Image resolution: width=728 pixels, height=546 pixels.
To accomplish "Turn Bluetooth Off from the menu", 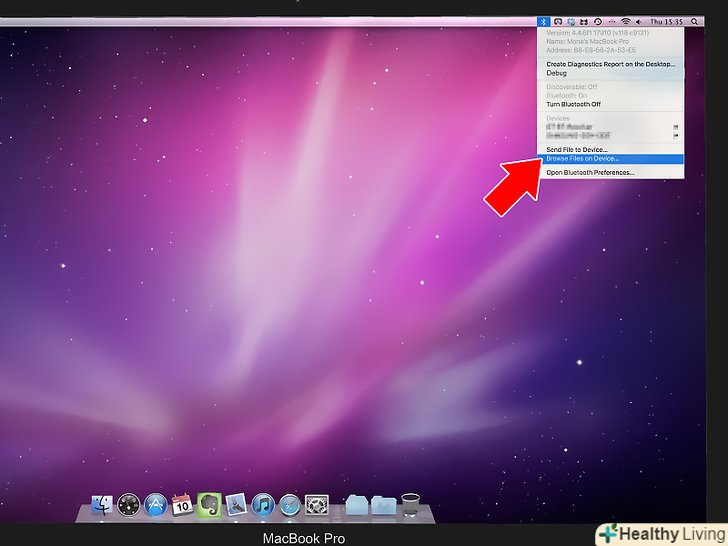I will (x=573, y=104).
